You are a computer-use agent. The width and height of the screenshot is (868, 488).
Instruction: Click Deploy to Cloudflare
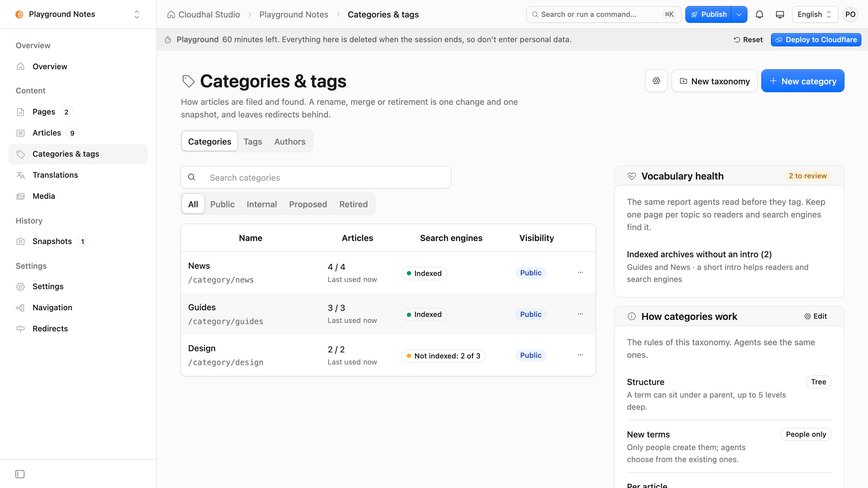click(x=816, y=40)
